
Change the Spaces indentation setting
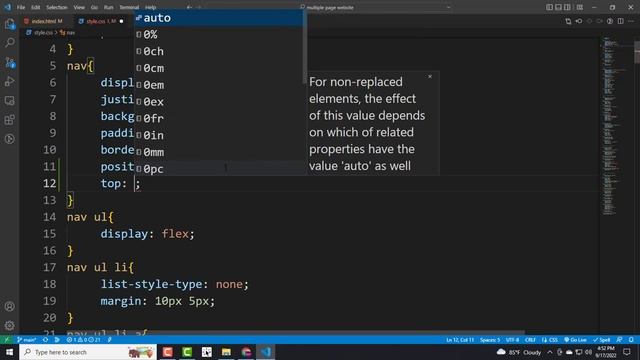(490, 340)
